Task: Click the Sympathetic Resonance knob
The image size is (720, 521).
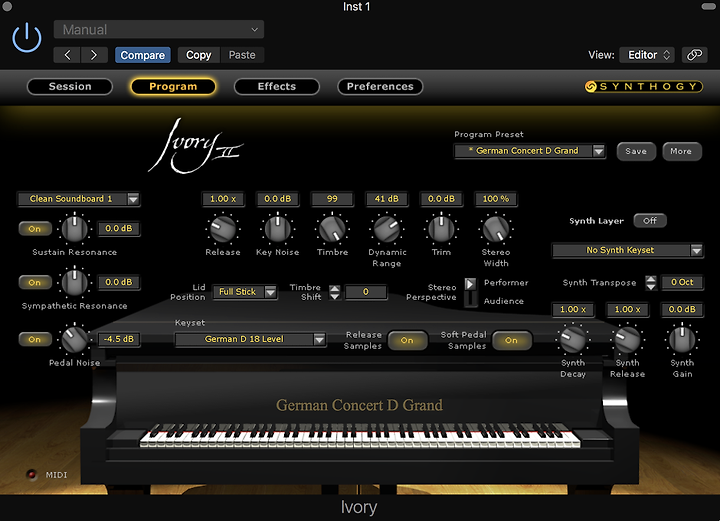Action: pyautogui.click(x=74, y=282)
